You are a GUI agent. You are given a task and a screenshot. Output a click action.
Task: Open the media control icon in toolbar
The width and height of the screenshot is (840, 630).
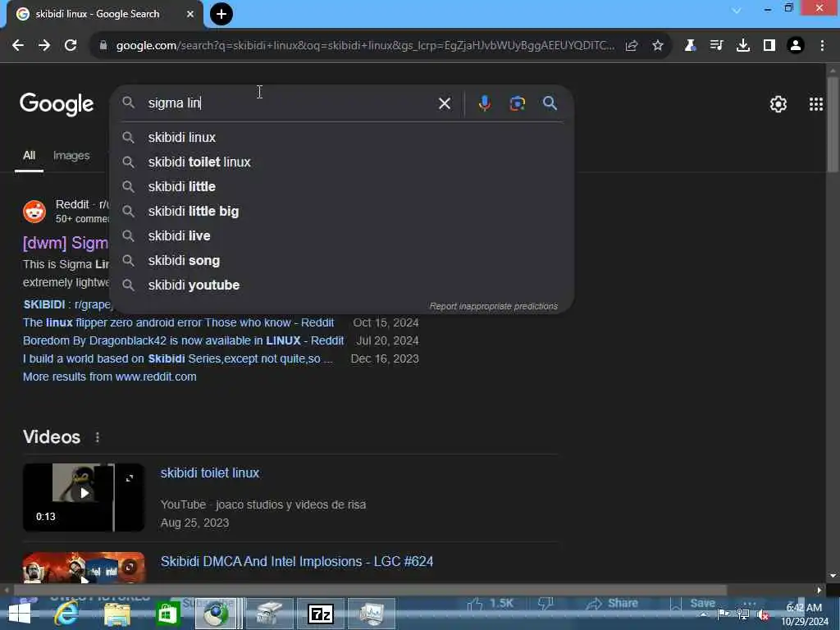716,46
